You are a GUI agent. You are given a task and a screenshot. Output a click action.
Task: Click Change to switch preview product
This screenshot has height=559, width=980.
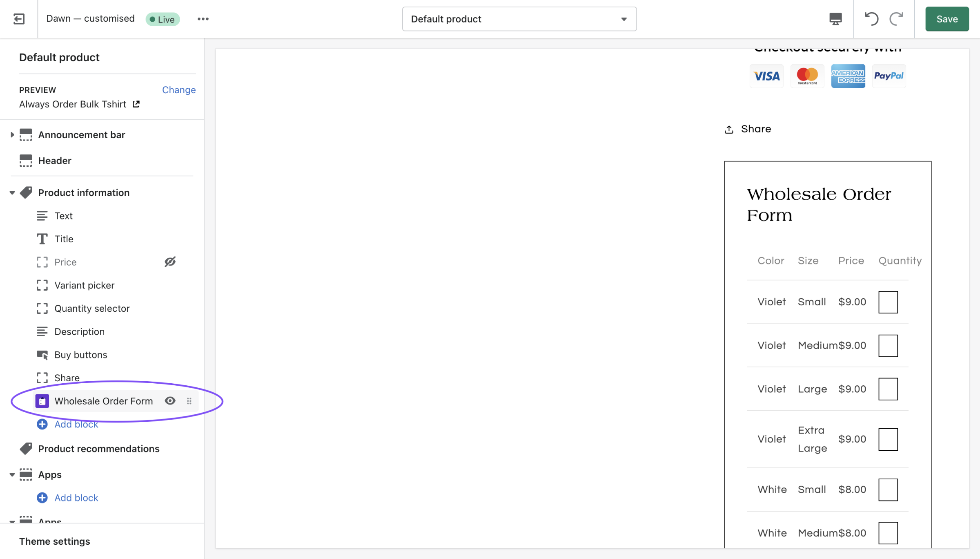(x=179, y=89)
